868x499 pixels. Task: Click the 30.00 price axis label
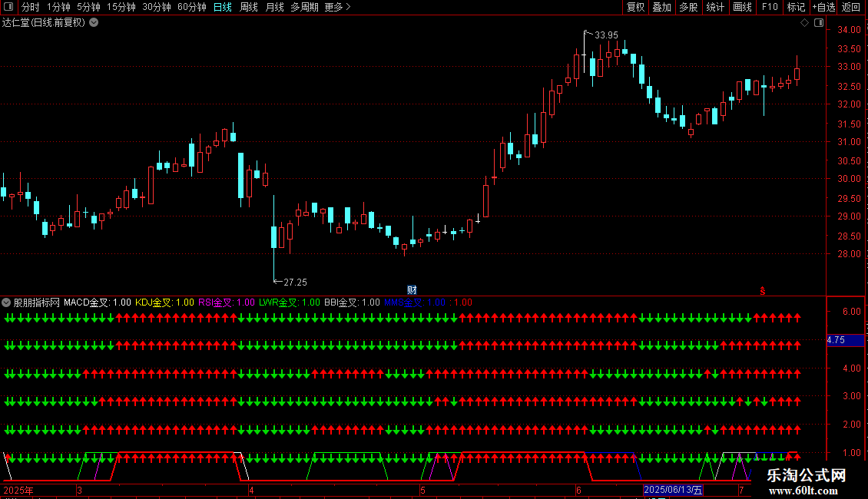point(849,179)
